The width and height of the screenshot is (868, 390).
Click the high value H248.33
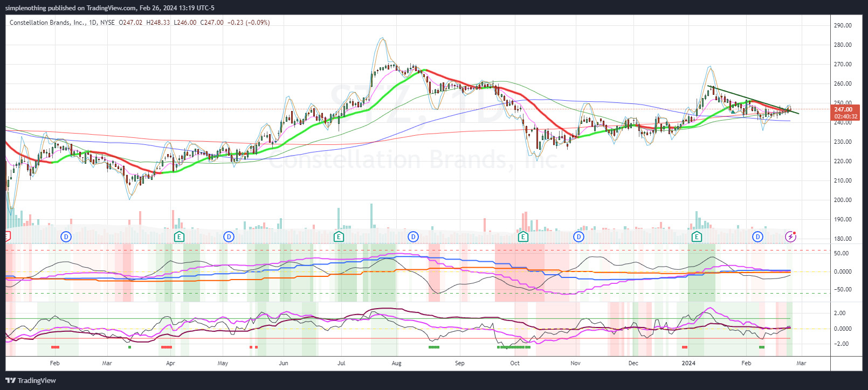coord(158,23)
